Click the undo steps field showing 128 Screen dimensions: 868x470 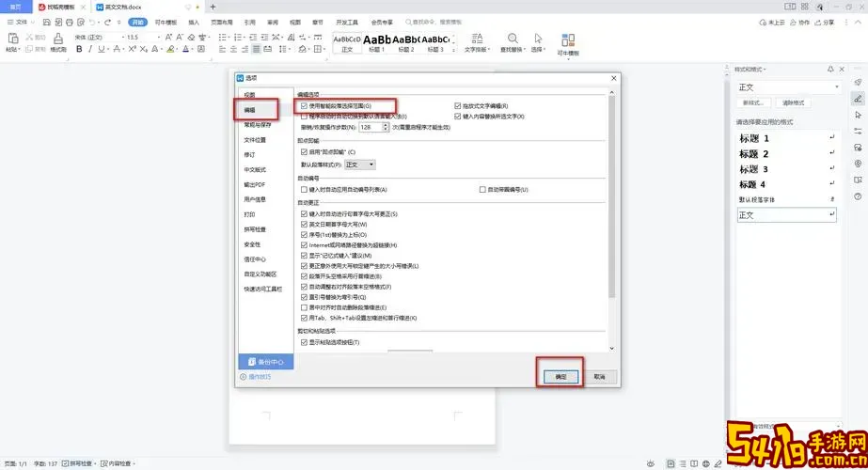coord(371,127)
